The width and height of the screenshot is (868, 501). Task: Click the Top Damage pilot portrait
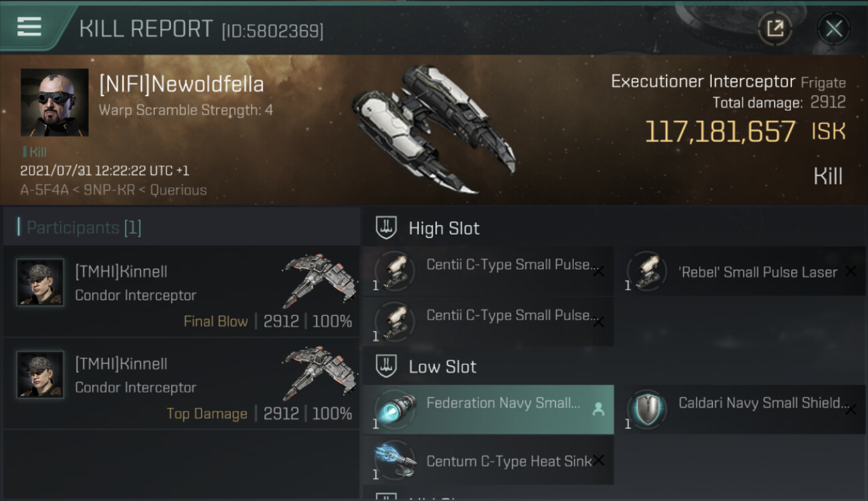(40, 375)
